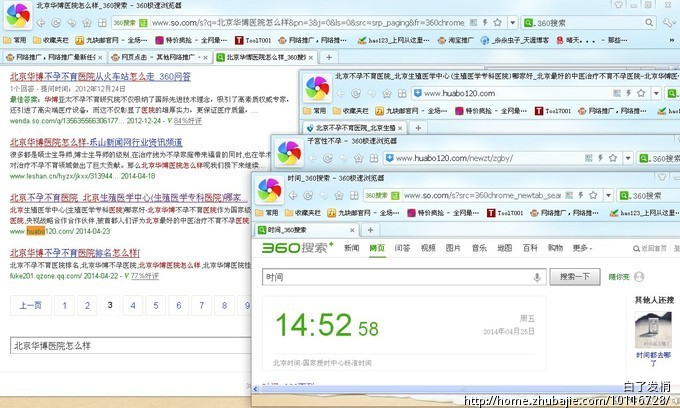Open 收藏夹栏 bookmark folder in back window
Viewport: 680px width, 408px height.
pos(51,40)
